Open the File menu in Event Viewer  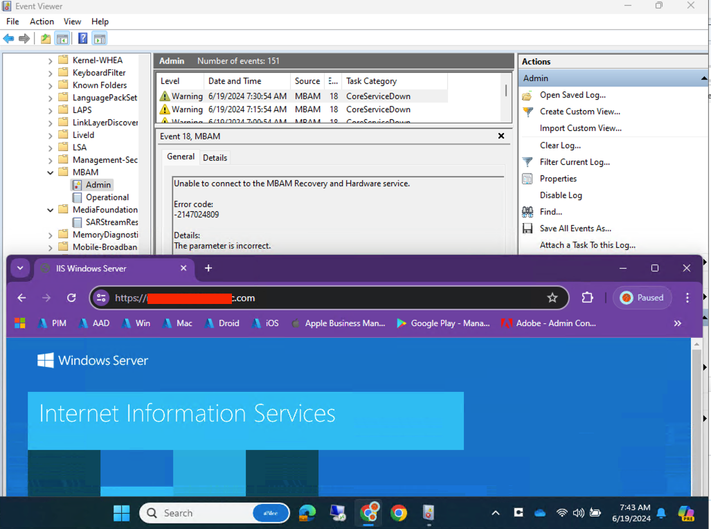pyautogui.click(x=13, y=22)
